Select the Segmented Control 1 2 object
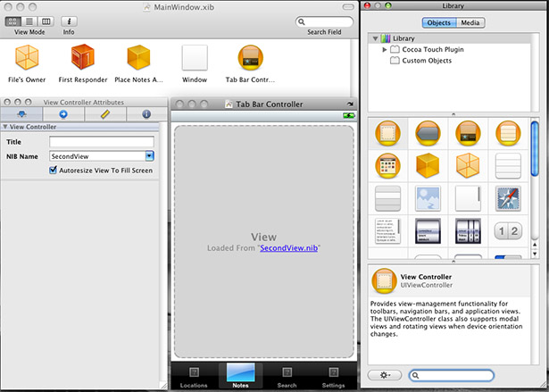This screenshot has width=549, height=392. click(509, 231)
